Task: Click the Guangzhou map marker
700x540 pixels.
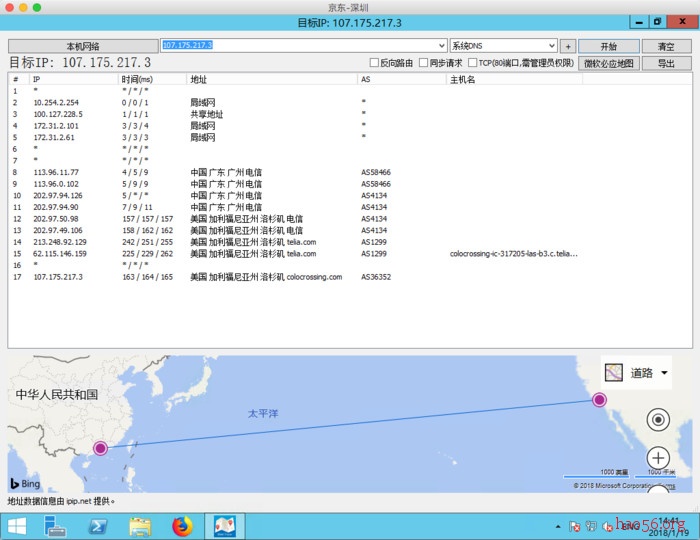Action: [100, 448]
